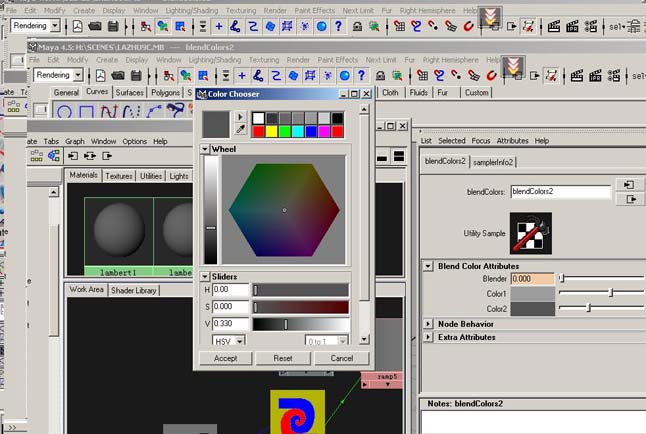646x434 pixels.
Task: Click the Utility Sample swatch icon
Action: point(531,233)
